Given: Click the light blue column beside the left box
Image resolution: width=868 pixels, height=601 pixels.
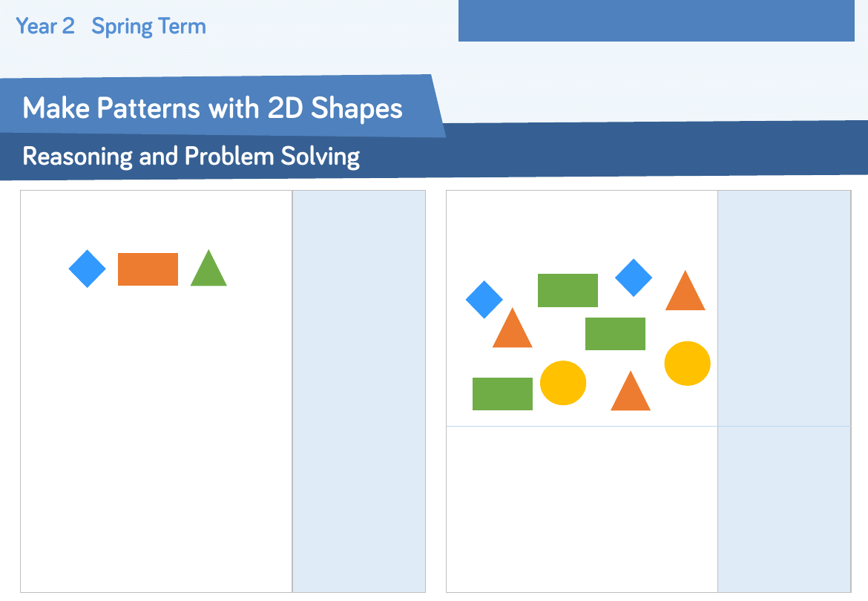Looking at the screenshot, I should [359, 391].
